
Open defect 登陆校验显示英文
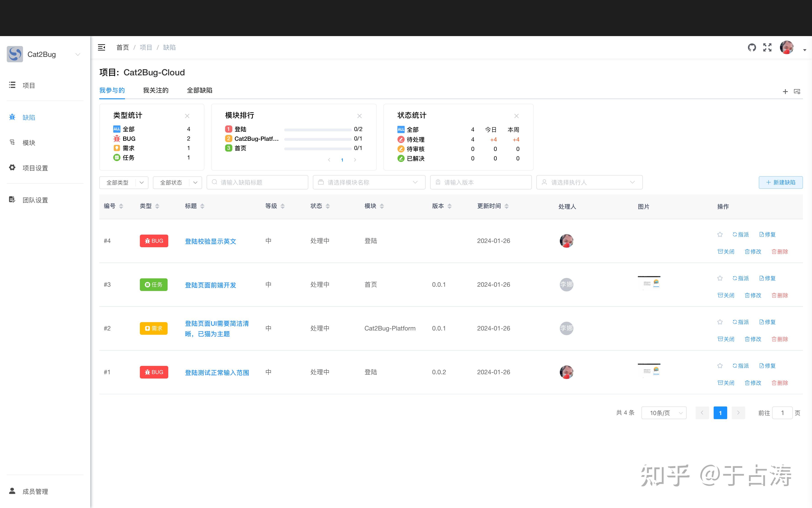[x=211, y=241]
